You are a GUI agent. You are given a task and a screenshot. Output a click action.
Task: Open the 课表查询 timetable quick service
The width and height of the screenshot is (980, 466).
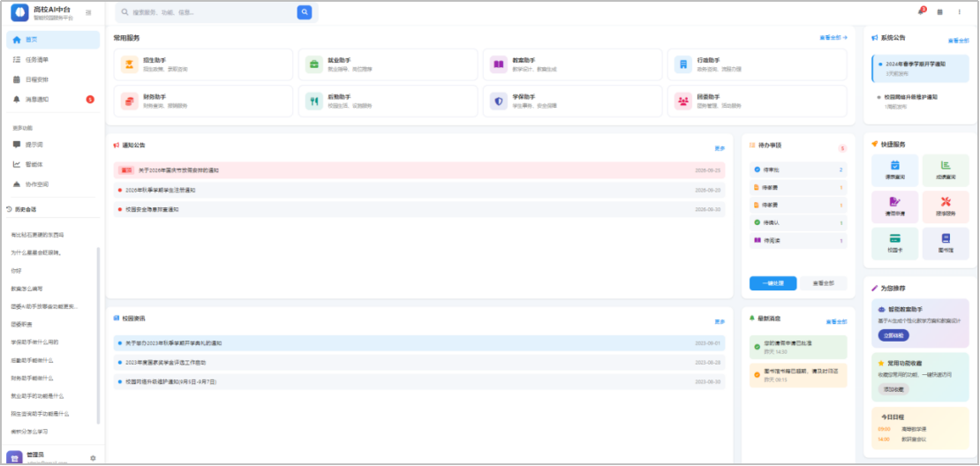point(894,170)
